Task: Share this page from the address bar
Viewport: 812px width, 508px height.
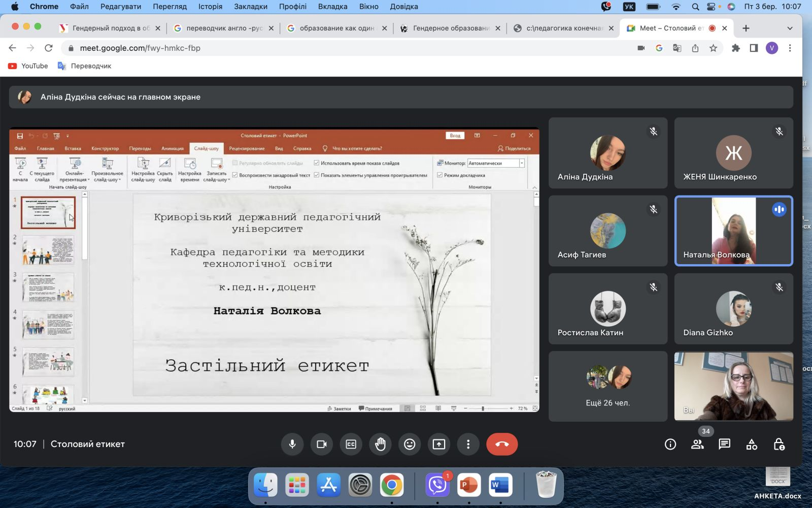Action: click(x=695, y=48)
